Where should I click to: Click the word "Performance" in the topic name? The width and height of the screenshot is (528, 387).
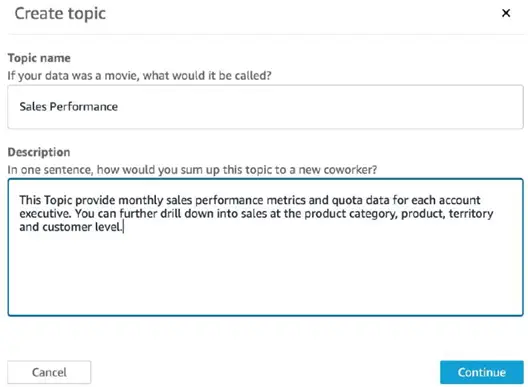(84, 107)
